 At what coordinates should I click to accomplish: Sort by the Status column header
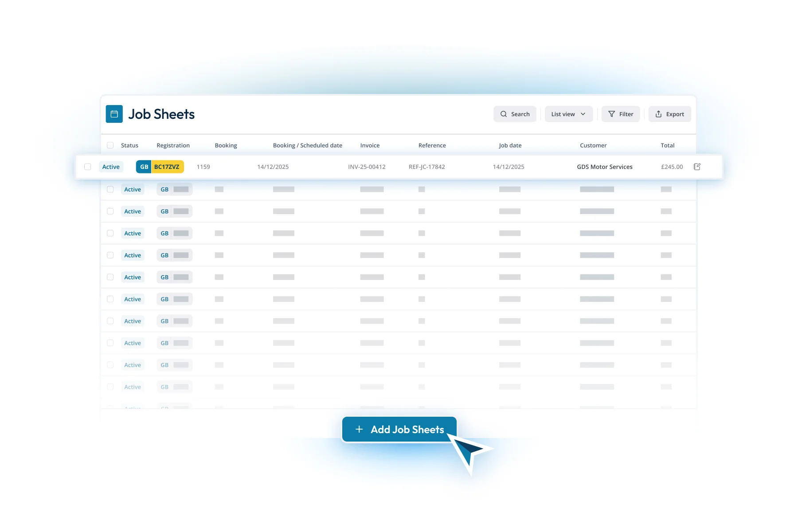129,145
